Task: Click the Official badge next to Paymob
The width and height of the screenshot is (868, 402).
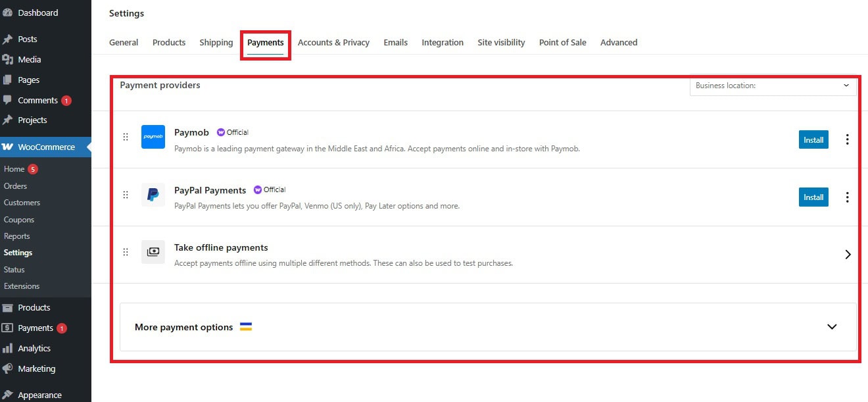Action: (233, 132)
